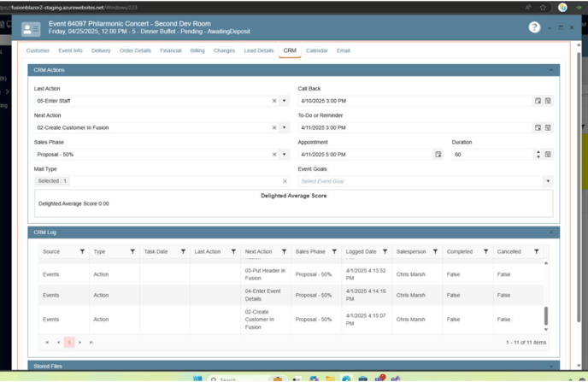
Task: Open the Next Action dropdown
Action: pyautogui.click(x=285, y=127)
